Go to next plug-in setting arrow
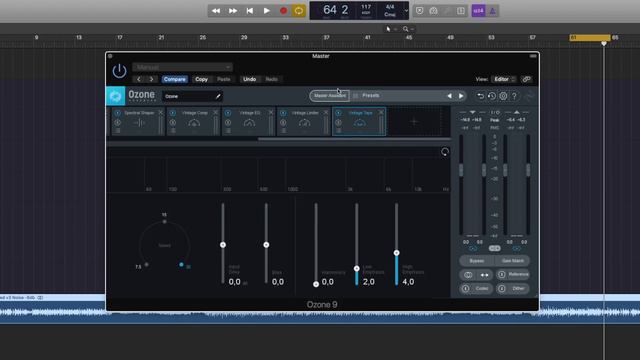This screenshot has height=360, width=640. pyautogui.click(x=151, y=79)
